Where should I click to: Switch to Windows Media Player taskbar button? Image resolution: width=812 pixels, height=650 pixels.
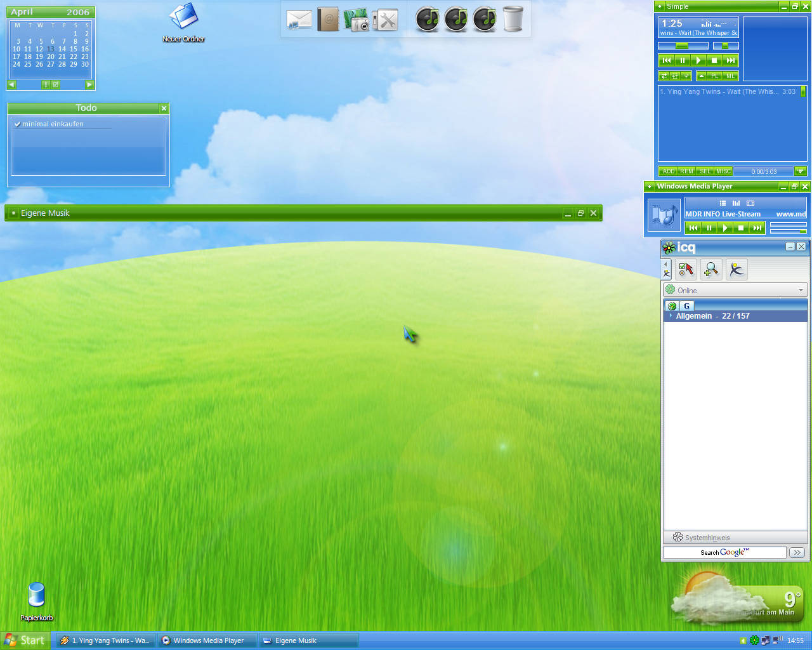[207, 640]
